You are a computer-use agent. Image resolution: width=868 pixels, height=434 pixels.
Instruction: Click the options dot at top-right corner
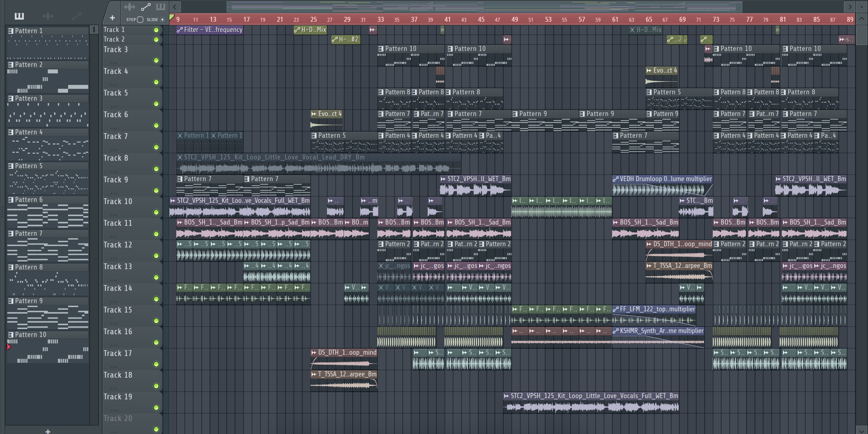click(862, 6)
